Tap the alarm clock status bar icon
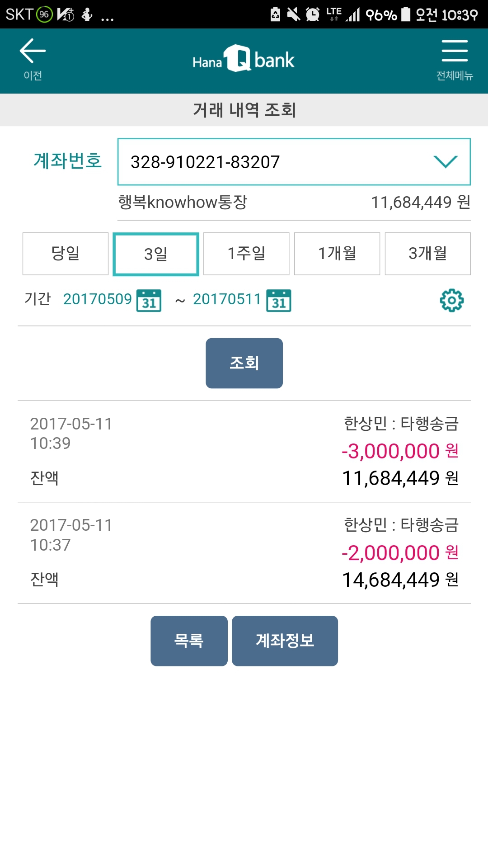This screenshot has height=868, width=488. [312, 14]
